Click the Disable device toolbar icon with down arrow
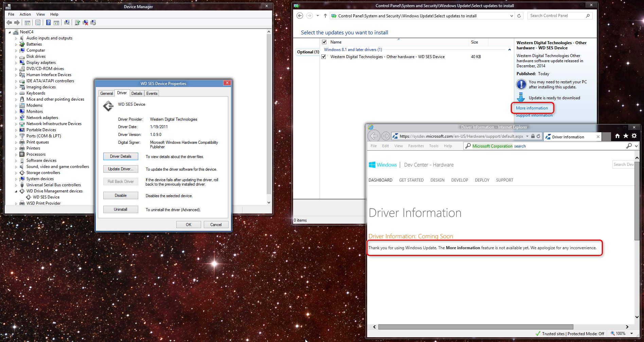The width and height of the screenshot is (644, 342). click(93, 22)
